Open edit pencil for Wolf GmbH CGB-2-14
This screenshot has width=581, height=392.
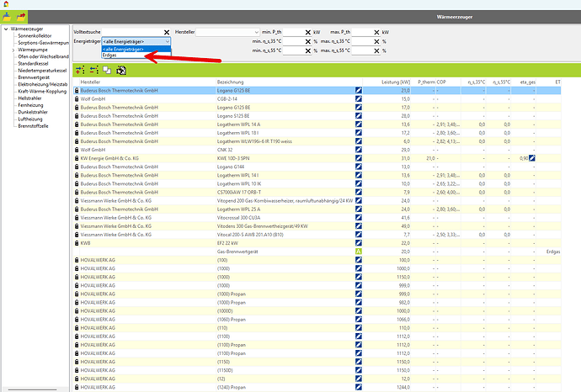359,98
